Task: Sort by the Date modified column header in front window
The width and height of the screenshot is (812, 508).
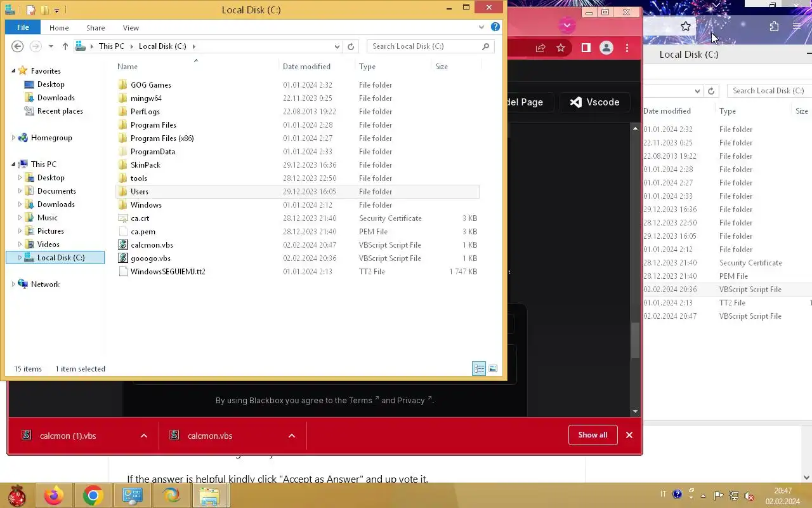Action: click(x=306, y=67)
